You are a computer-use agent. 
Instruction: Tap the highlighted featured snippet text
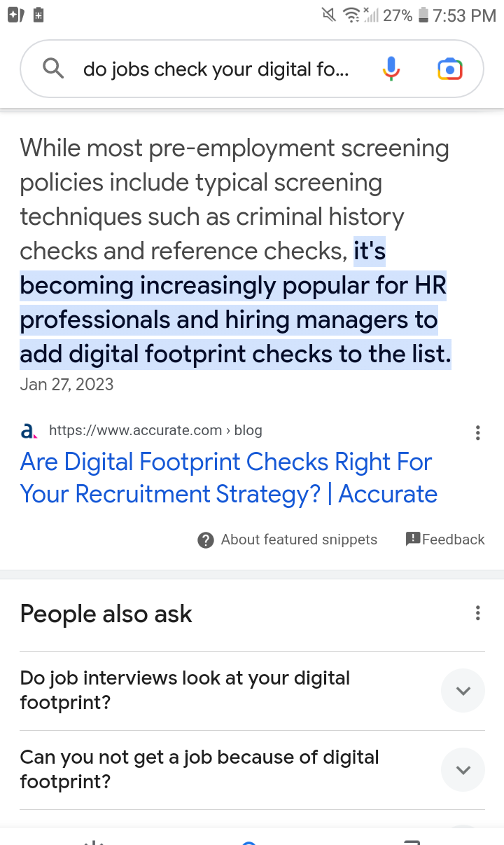click(x=232, y=320)
